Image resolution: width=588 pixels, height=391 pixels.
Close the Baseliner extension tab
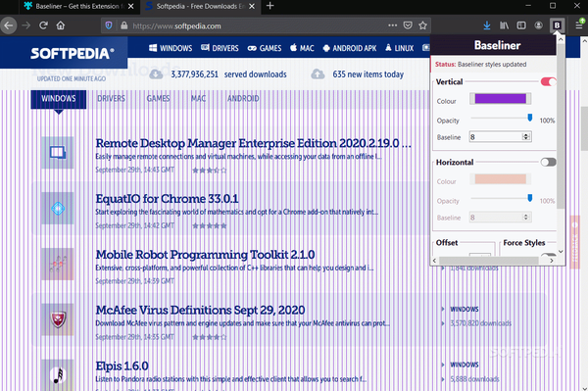131,6
